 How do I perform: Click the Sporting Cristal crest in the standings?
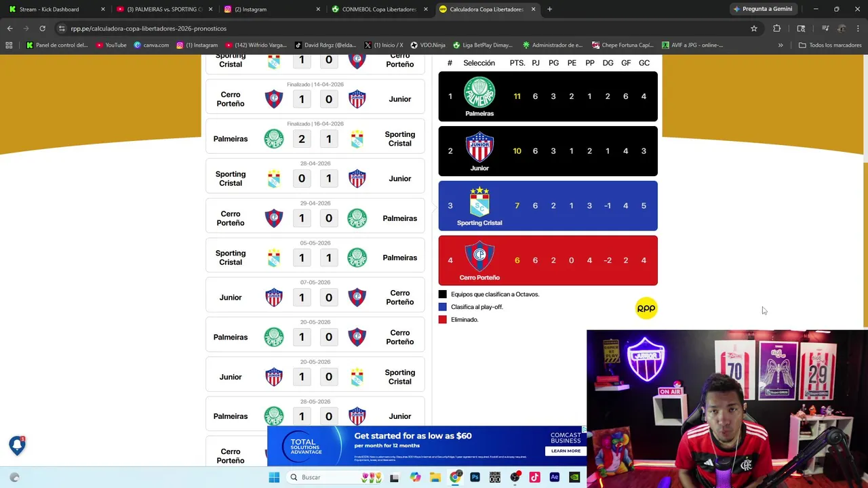tap(479, 201)
